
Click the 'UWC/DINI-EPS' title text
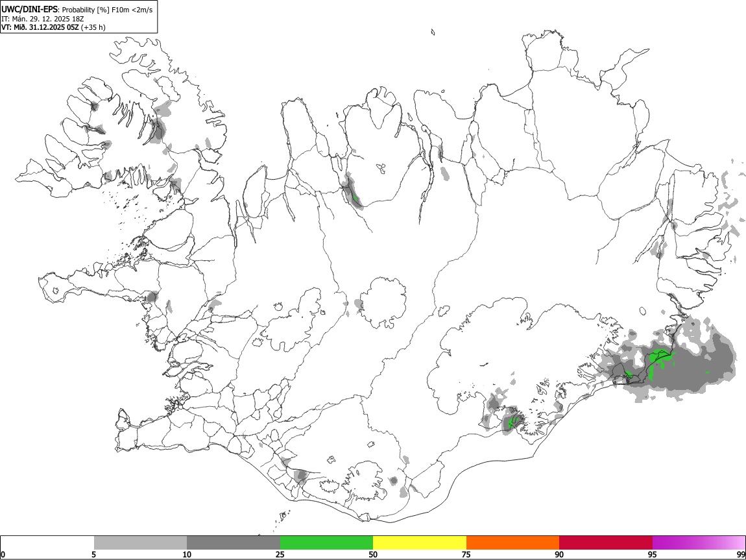pos(30,10)
